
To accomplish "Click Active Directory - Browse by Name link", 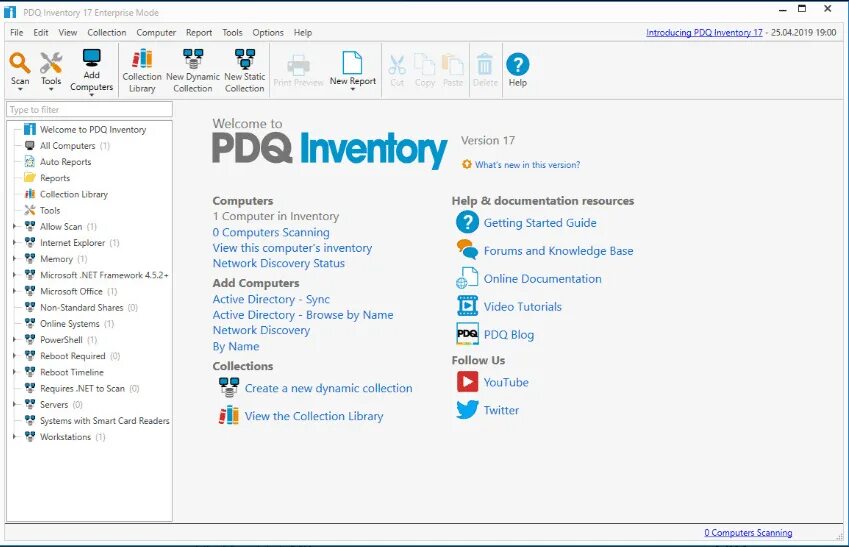I will (303, 315).
